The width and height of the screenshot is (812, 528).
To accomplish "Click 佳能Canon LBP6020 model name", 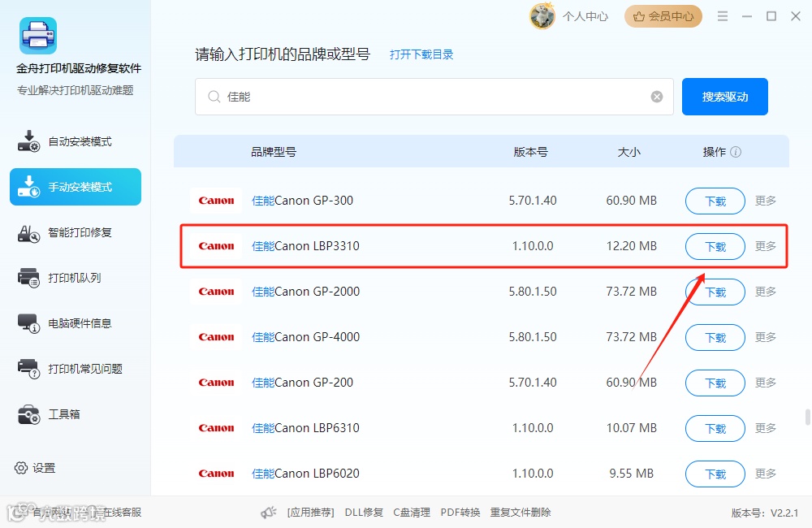I will point(305,474).
